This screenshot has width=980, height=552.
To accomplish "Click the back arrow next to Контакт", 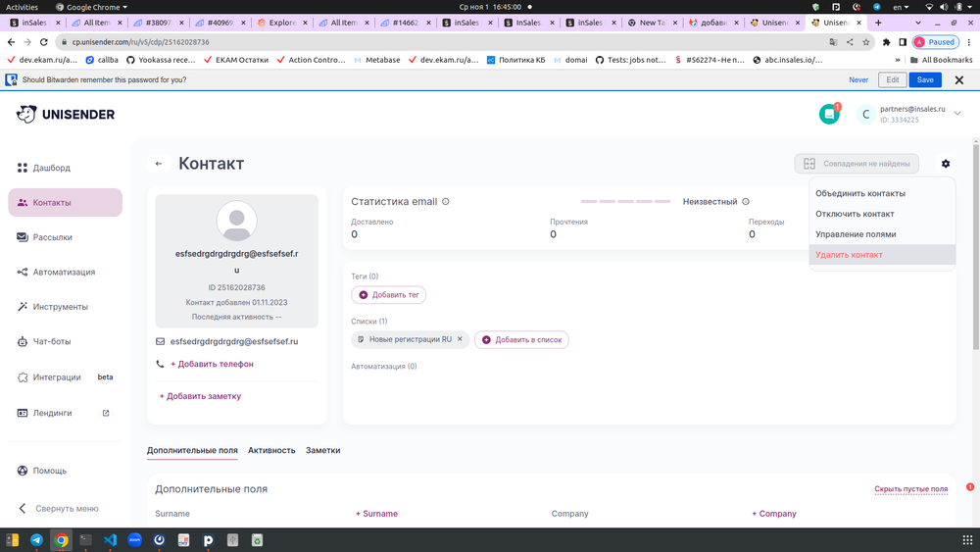I will click(x=158, y=164).
